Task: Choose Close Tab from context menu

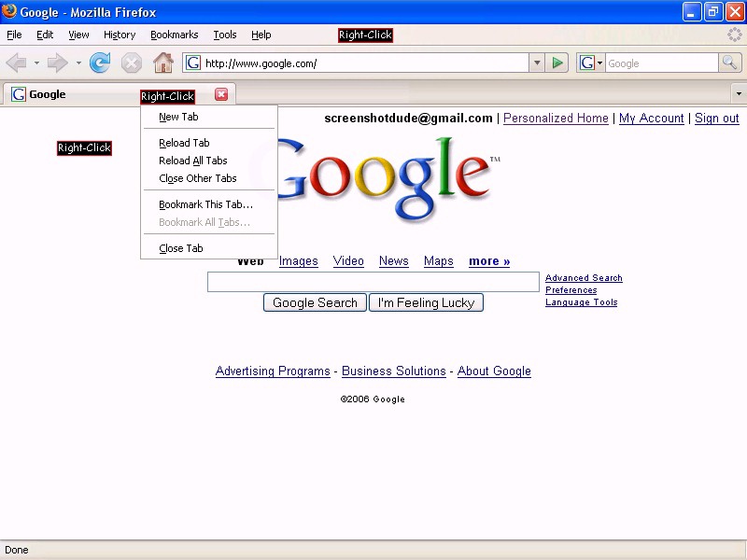Action: (209, 248)
